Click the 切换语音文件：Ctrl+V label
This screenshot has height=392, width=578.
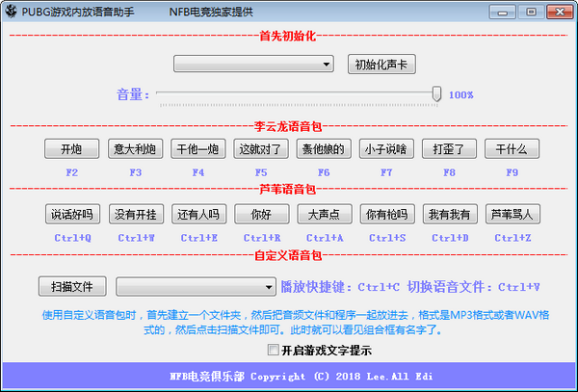click(x=474, y=287)
